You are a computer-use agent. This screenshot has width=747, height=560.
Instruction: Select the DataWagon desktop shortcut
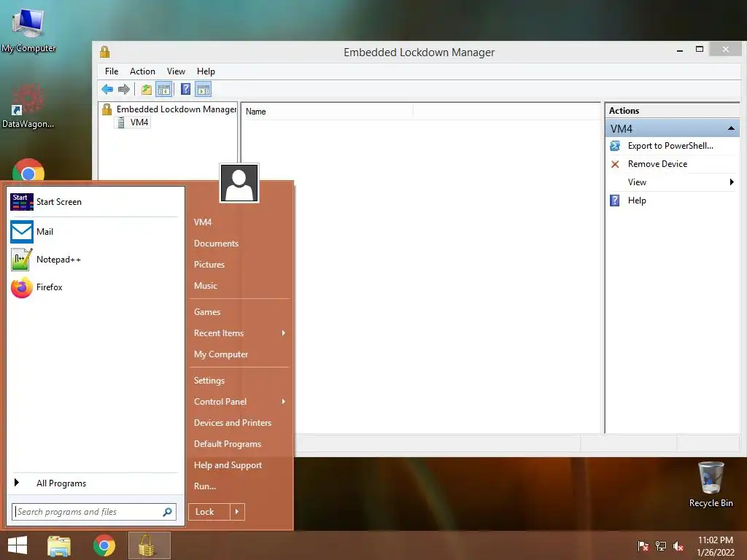click(x=28, y=106)
